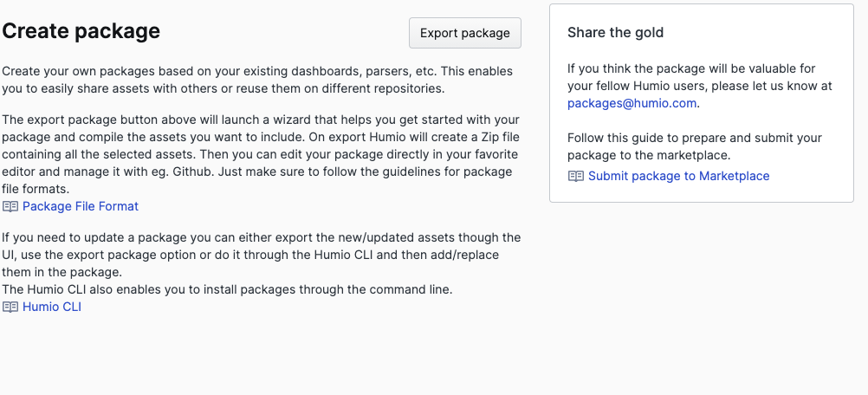Viewport: 868px width, 395px height.
Task: Click the Share the gold heading
Action: [x=615, y=33]
